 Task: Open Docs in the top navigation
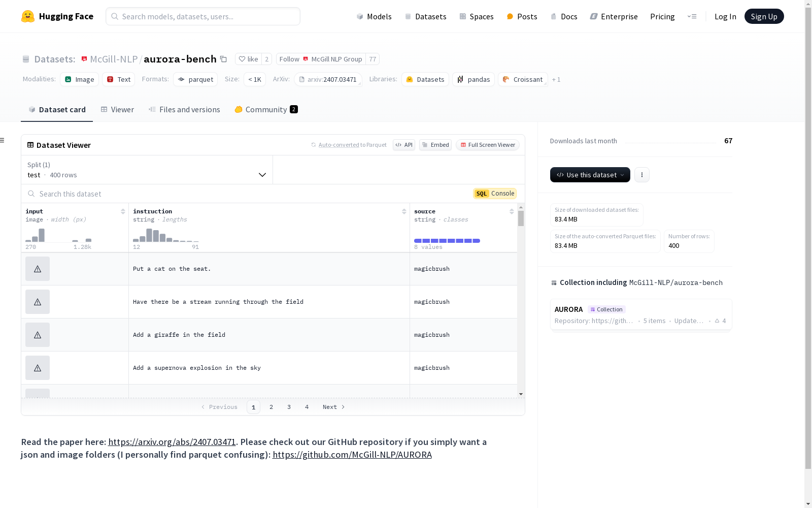(x=564, y=16)
